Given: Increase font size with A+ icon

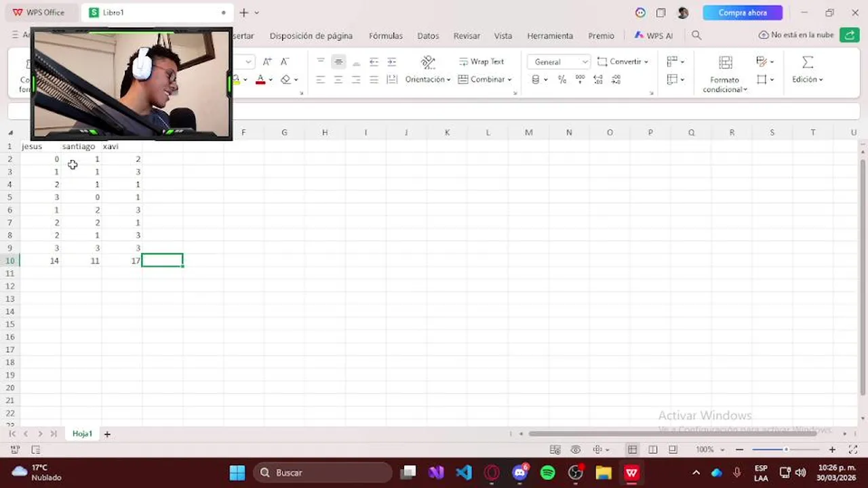Looking at the screenshot, I should point(267,62).
